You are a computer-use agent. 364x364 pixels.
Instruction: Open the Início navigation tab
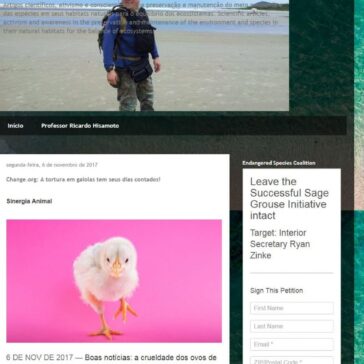click(x=15, y=126)
